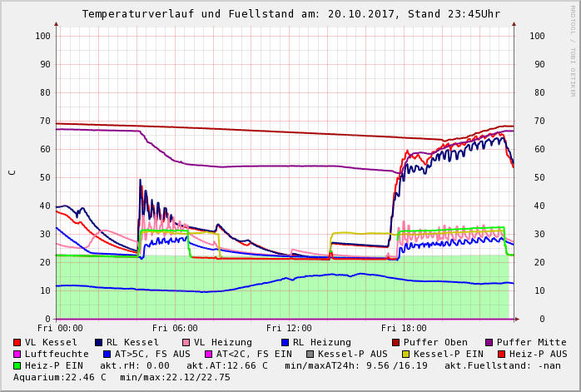Click the purple Puffer Mitte legend swatch
This screenshot has width=581, height=392.
point(489,342)
